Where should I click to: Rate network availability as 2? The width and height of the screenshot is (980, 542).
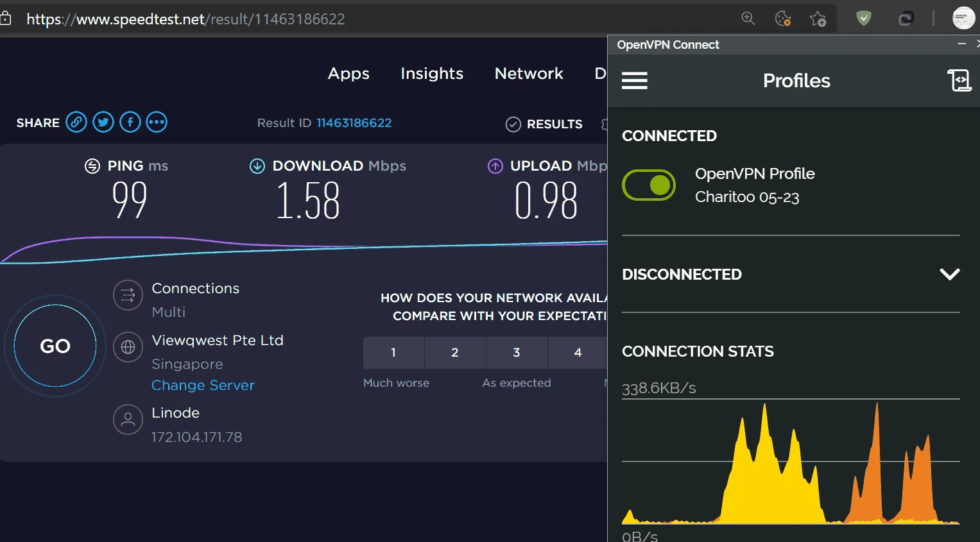tap(455, 353)
